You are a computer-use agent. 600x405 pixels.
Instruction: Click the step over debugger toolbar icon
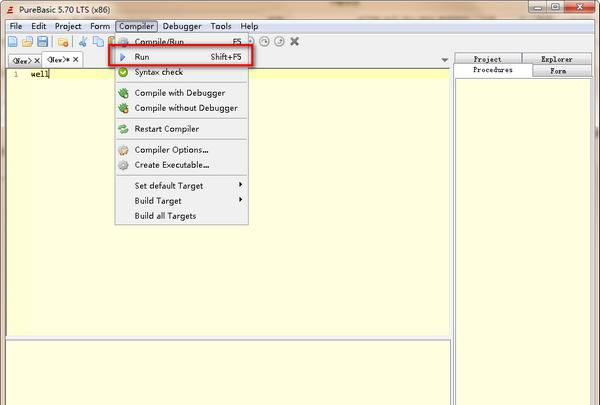tap(264, 41)
